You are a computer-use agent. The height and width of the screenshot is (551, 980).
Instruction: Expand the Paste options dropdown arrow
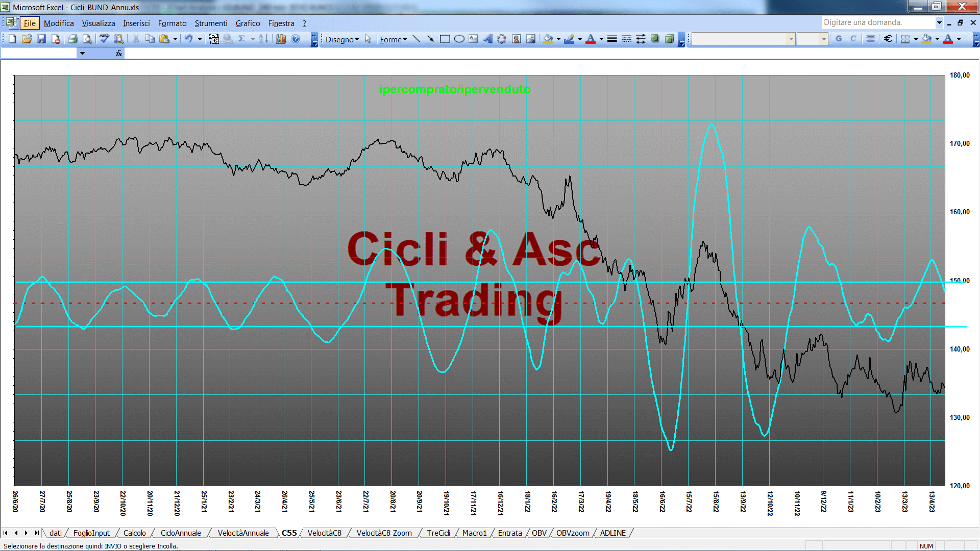coord(175,39)
